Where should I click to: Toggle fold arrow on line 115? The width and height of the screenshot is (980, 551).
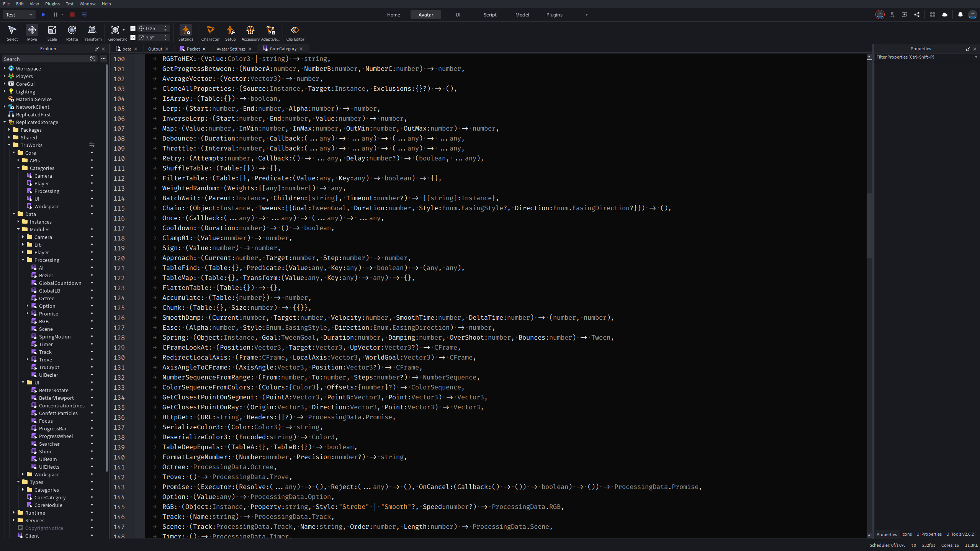pyautogui.click(x=155, y=208)
